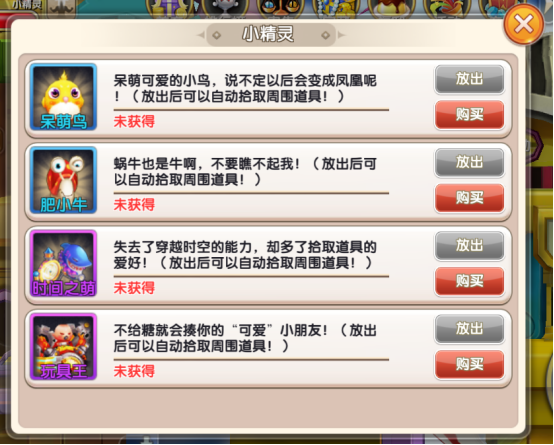Buy the 玩具王 pet with 购买
This screenshot has width=554, height=445.
coord(469,364)
